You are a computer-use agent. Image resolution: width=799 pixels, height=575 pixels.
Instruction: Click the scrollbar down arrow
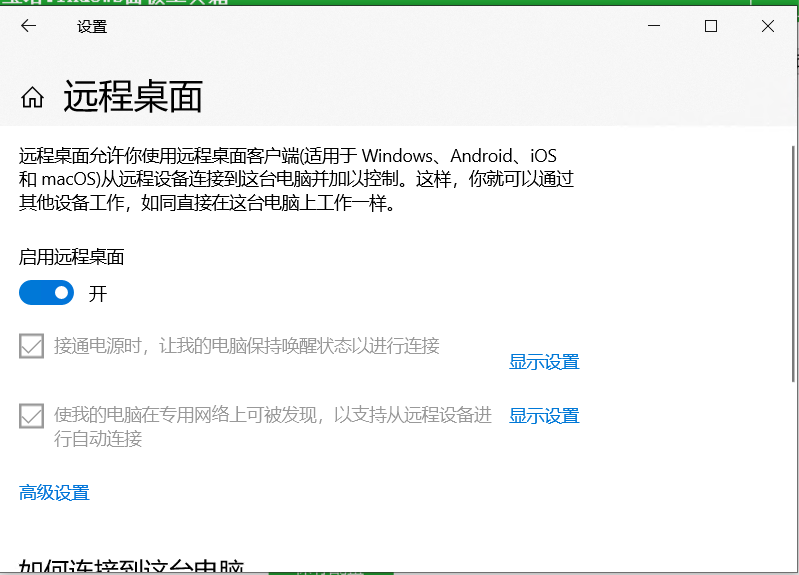pos(794,566)
